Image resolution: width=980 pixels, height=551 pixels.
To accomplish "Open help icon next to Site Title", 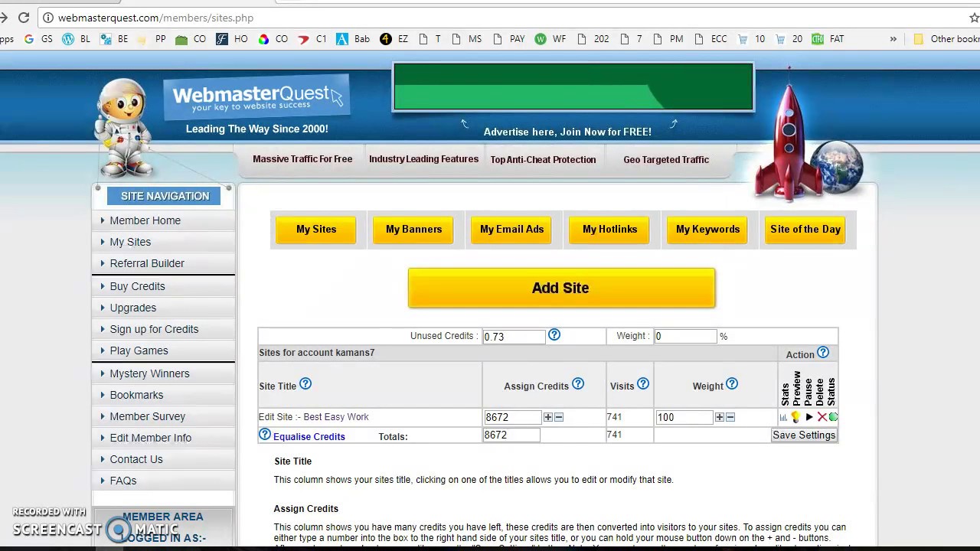I will point(305,384).
